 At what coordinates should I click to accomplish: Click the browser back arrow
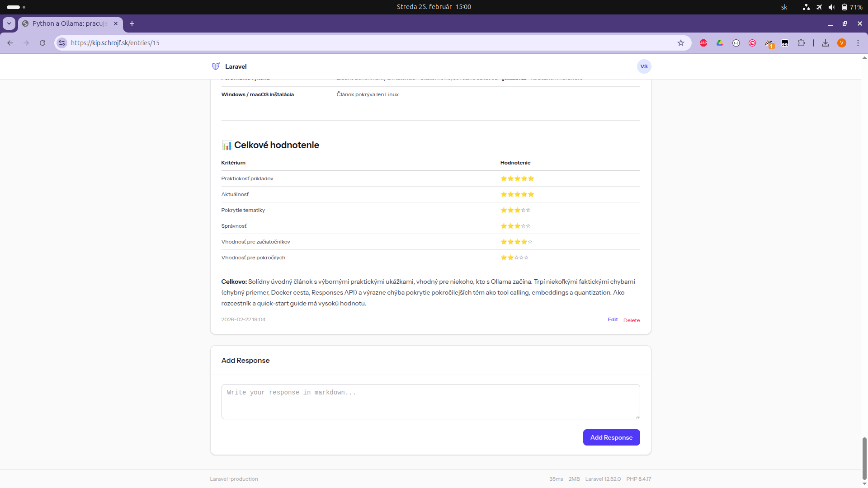pos(10,43)
